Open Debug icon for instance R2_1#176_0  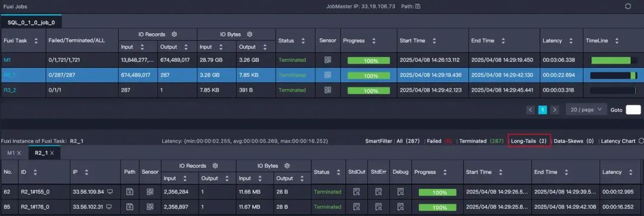coord(401,206)
